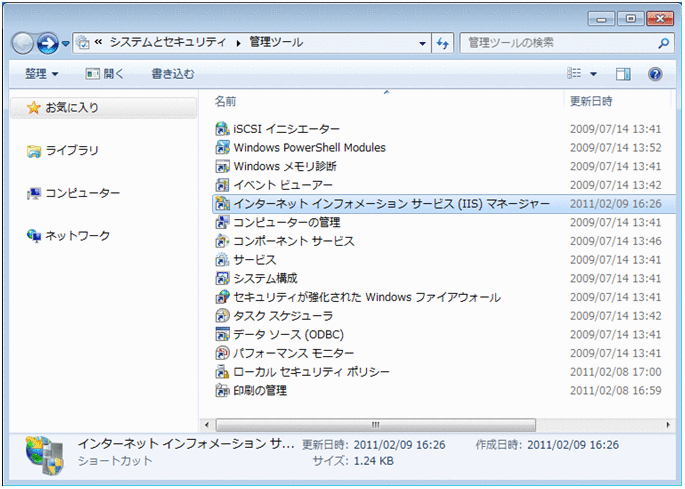Open the iSCSI イニシエーター shortcut icon

click(x=222, y=129)
